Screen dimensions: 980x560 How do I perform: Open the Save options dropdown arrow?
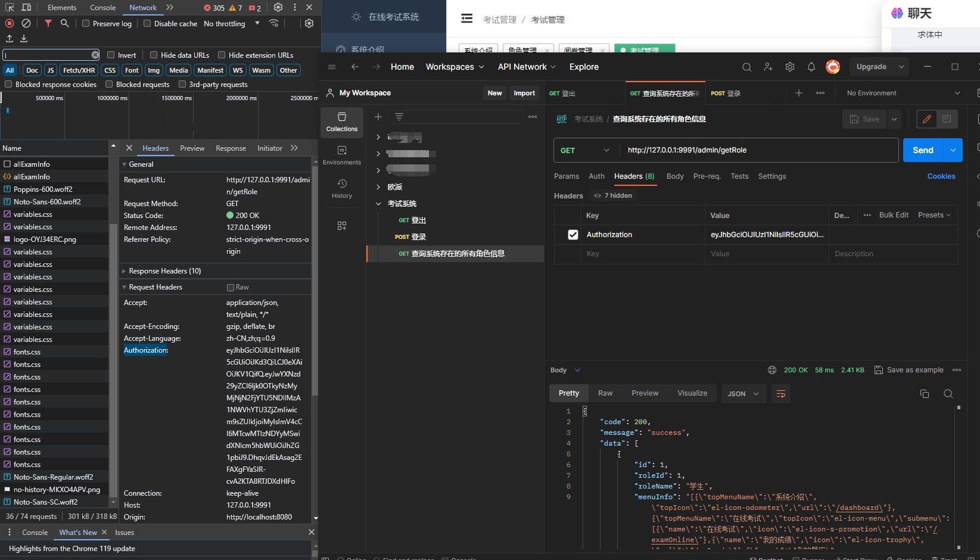(x=894, y=119)
